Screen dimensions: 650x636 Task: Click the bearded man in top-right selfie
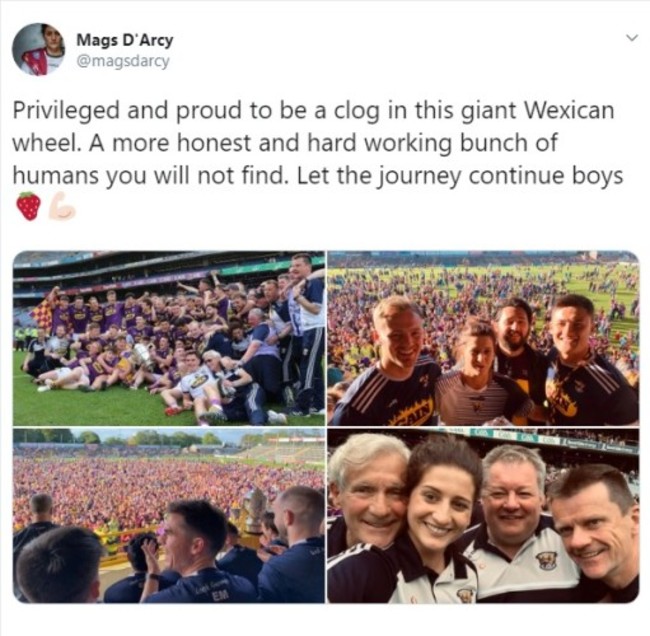pos(513,323)
